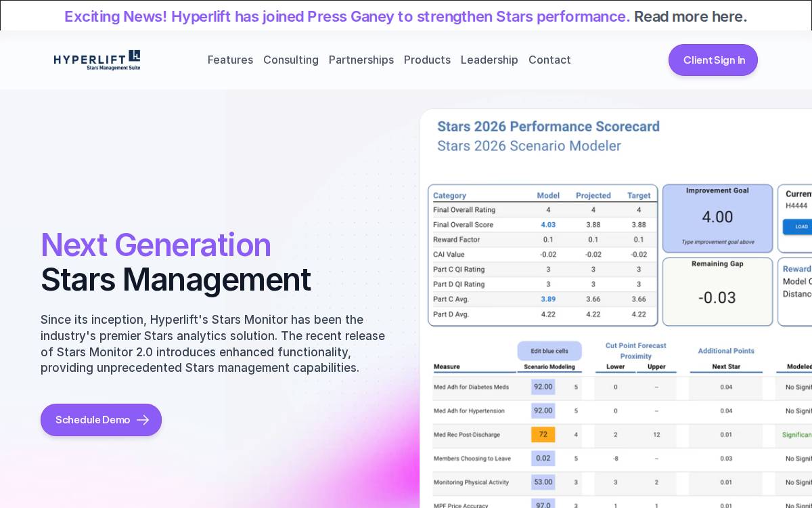Click the Cut Point Forecast Proximity header

click(x=636, y=351)
